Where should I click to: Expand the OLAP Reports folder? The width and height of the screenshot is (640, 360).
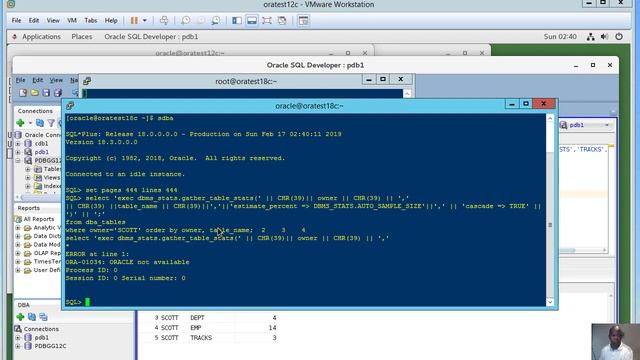click(18, 253)
